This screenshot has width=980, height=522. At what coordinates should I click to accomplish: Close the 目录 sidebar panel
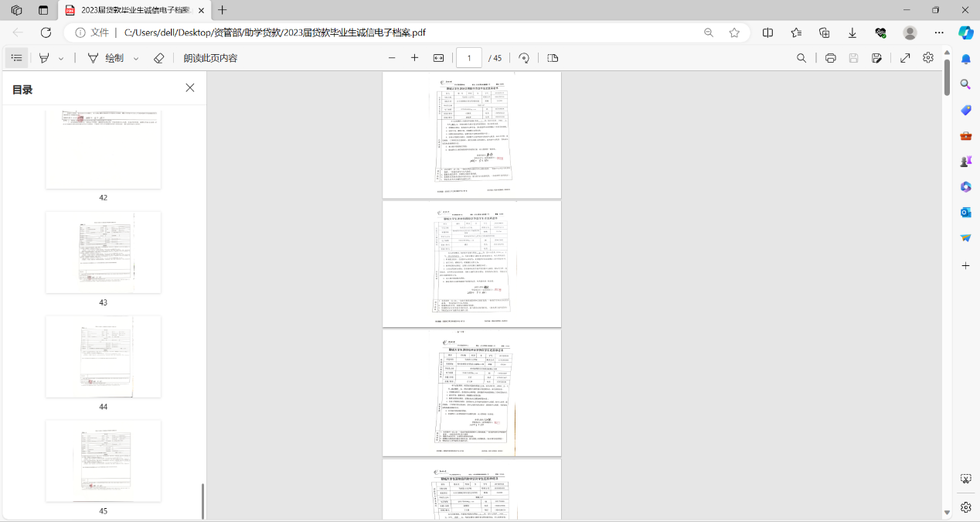[190, 88]
